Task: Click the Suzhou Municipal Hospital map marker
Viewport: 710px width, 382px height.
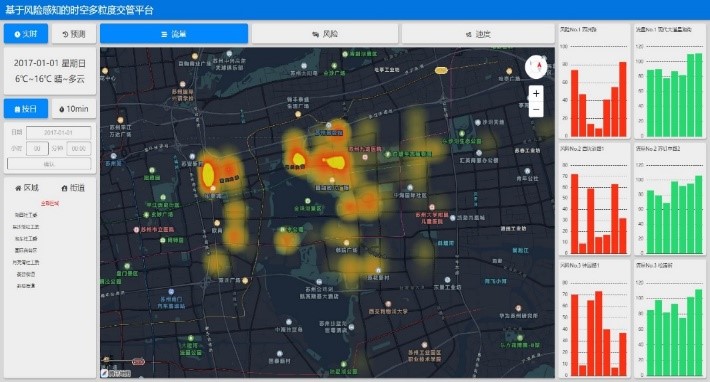Action: click(x=136, y=229)
